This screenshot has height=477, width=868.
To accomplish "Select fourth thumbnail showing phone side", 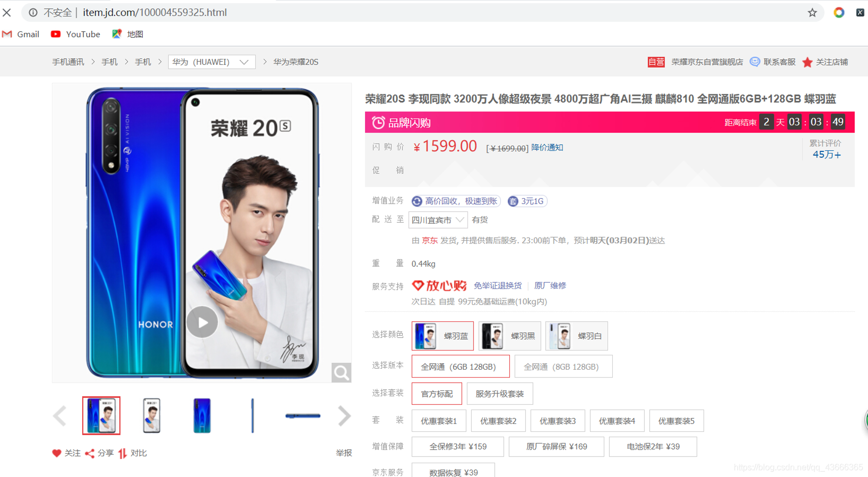I will (x=252, y=416).
